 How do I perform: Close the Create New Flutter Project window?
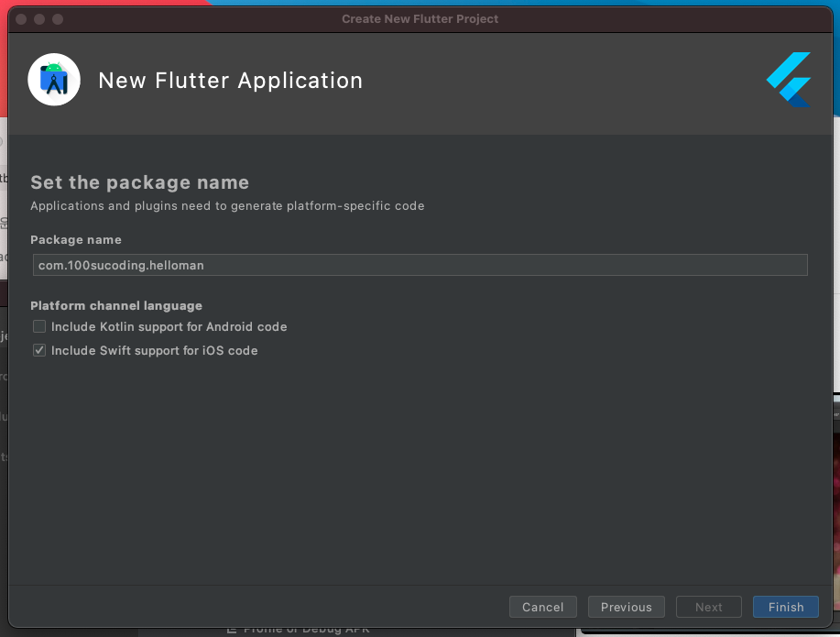21,19
